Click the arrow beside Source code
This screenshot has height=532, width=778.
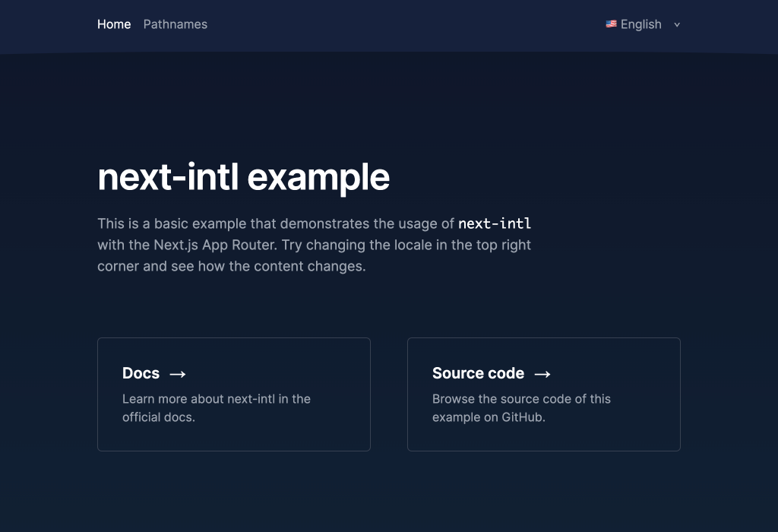(x=542, y=374)
